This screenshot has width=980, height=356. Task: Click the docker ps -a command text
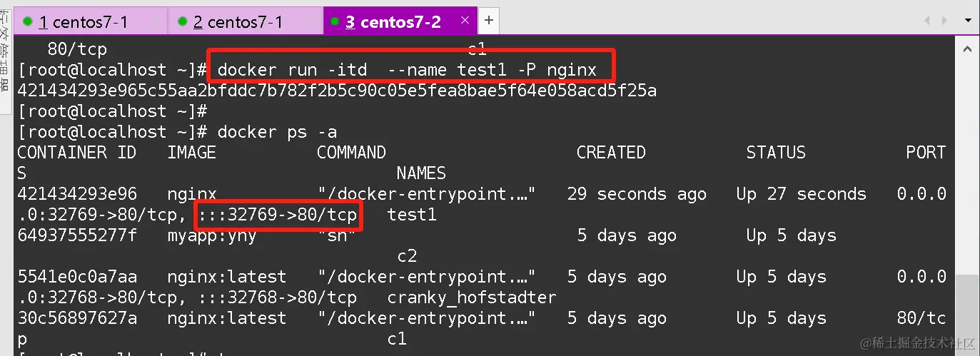[x=277, y=132]
